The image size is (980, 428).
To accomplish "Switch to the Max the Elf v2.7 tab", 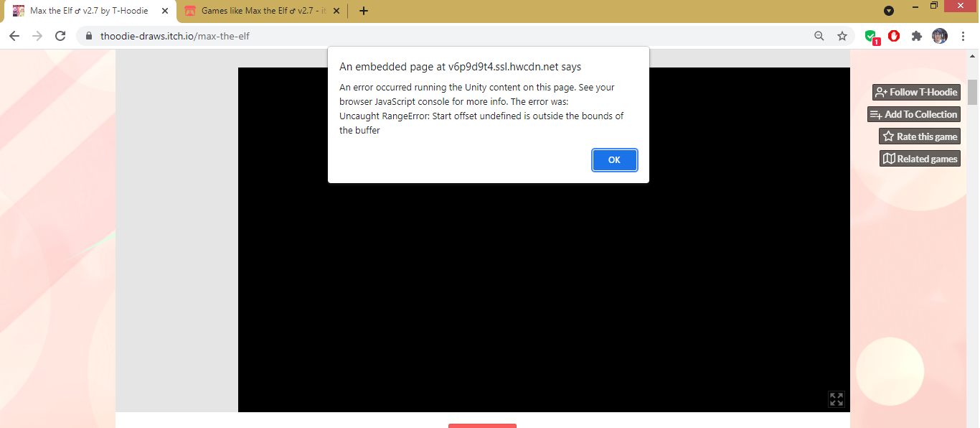I will click(89, 11).
